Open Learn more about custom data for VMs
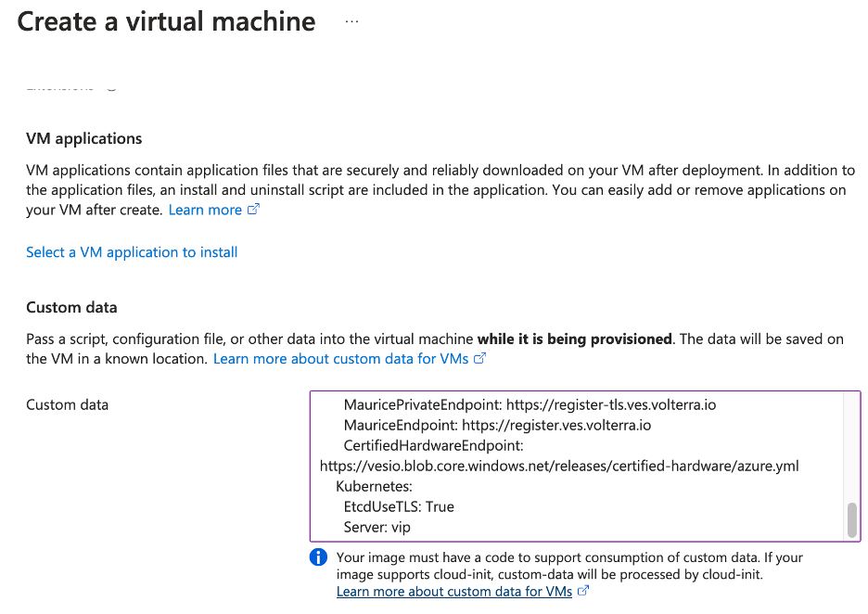Screen dimensions: 868x614 (x=342, y=358)
